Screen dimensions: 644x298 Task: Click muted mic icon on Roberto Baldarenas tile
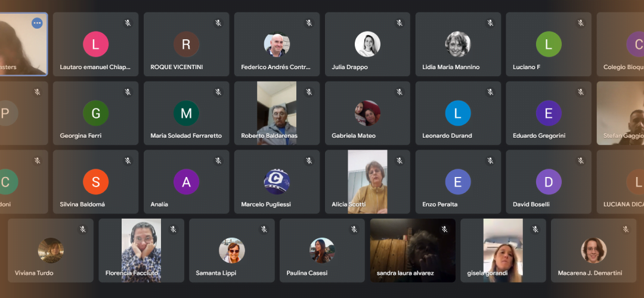tap(309, 92)
